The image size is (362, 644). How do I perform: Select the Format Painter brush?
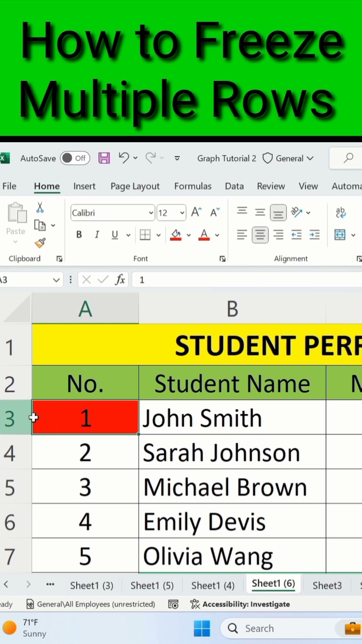pos(40,243)
